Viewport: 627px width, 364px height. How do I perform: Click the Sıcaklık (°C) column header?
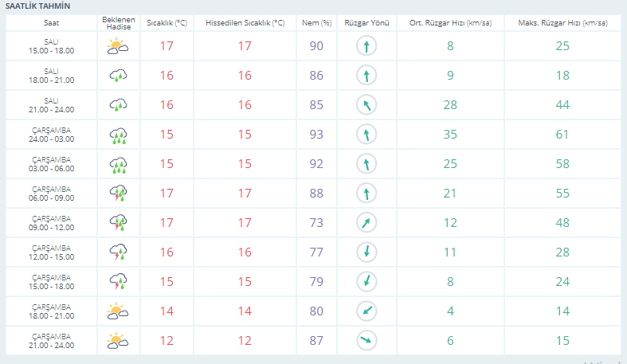coord(167,23)
